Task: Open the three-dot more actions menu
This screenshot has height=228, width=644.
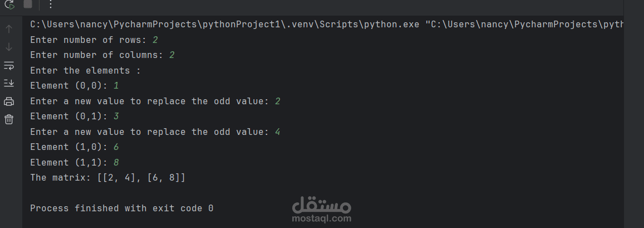Action: point(51,4)
